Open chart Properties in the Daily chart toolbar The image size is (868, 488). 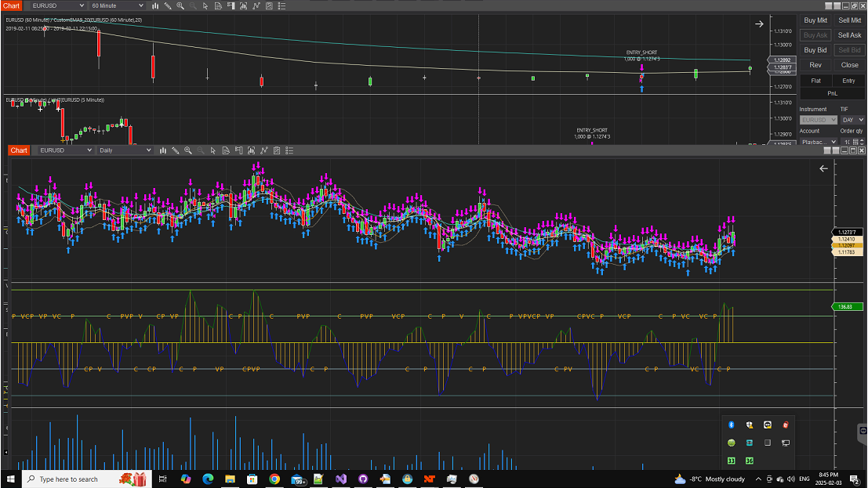pos(290,150)
